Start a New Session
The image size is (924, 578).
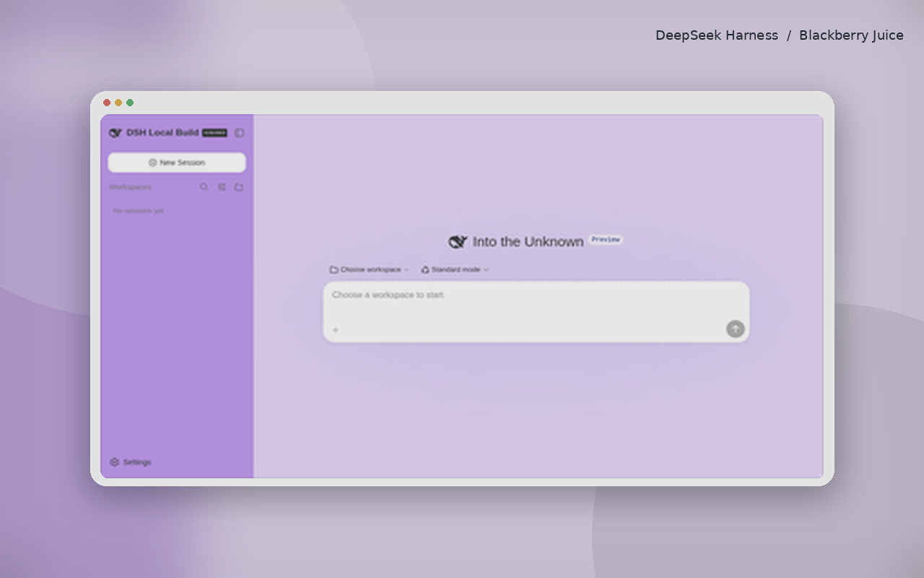(x=177, y=163)
